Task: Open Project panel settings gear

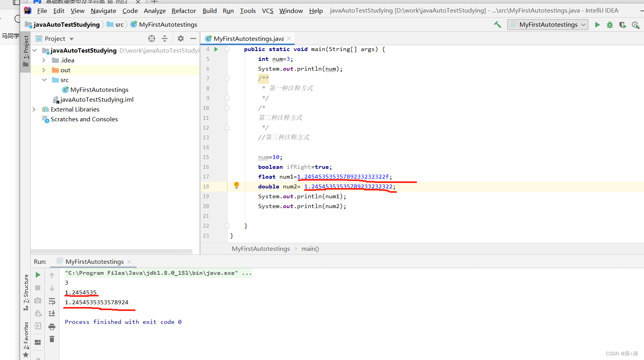Action: click(180, 38)
